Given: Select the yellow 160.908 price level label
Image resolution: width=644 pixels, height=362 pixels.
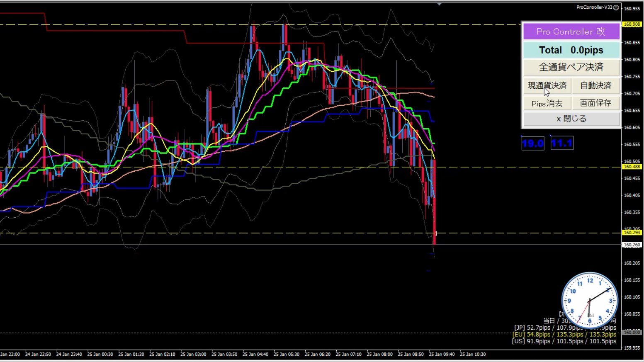Looking at the screenshot, I should coord(632,24).
